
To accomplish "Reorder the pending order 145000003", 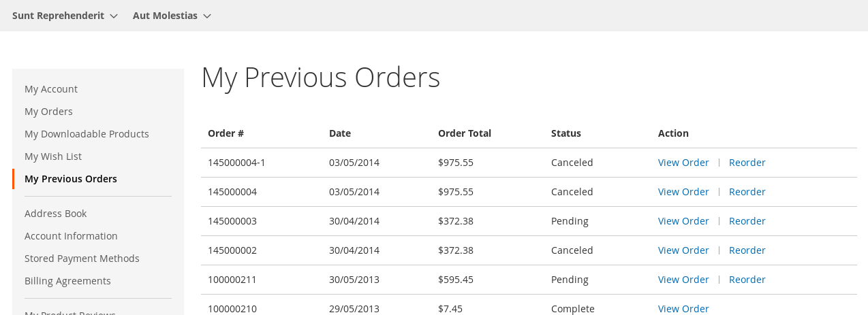I will point(747,221).
